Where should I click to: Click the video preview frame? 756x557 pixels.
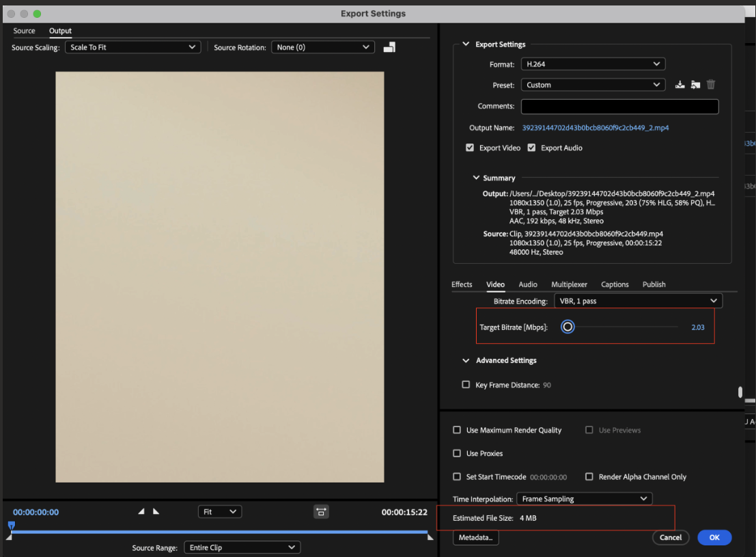point(220,277)
